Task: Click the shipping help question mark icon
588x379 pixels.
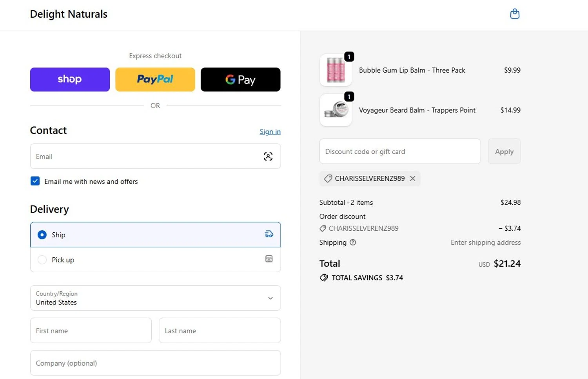Action: [x=353, y=242]
